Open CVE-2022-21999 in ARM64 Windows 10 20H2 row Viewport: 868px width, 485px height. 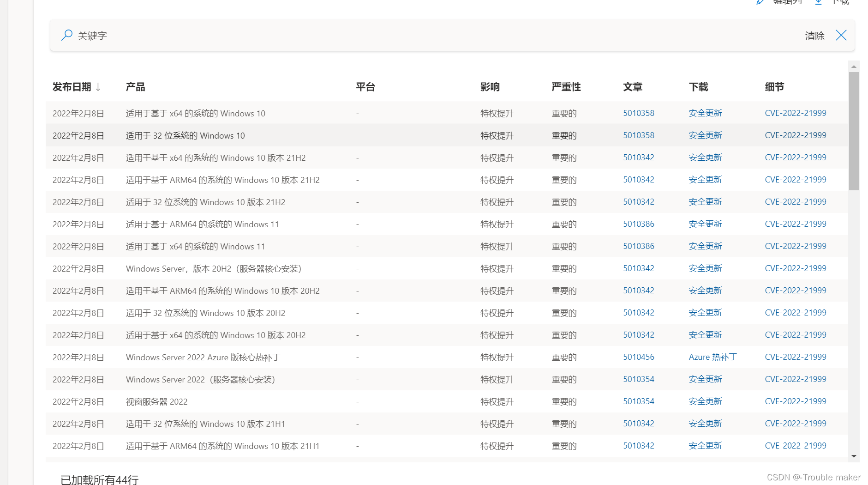(796, 291)
